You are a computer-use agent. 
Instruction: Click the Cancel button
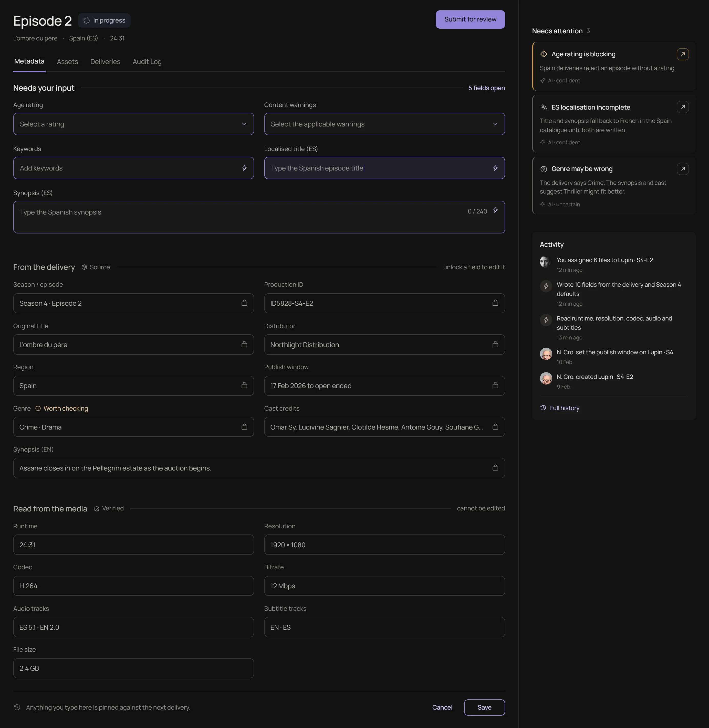tap(442, 707)
